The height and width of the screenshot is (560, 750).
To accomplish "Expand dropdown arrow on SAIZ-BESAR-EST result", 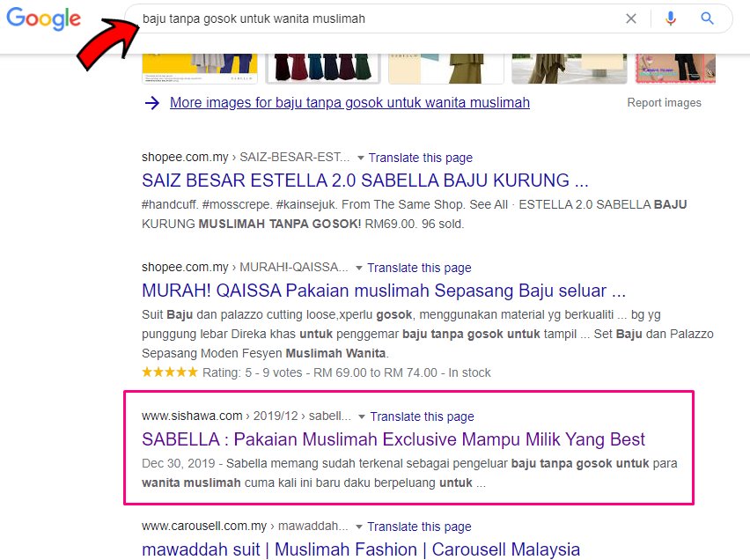I will tap(361, 158).
